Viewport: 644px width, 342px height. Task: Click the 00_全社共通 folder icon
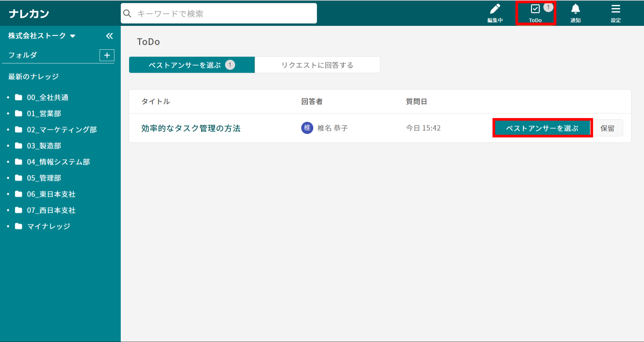click(x=19, y=98)
